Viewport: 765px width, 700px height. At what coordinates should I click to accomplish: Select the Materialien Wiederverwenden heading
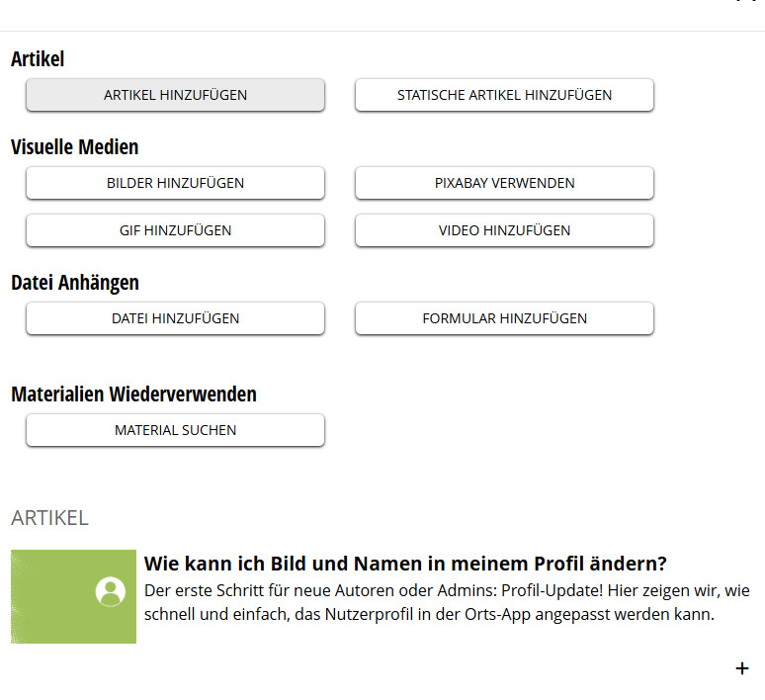133,394
